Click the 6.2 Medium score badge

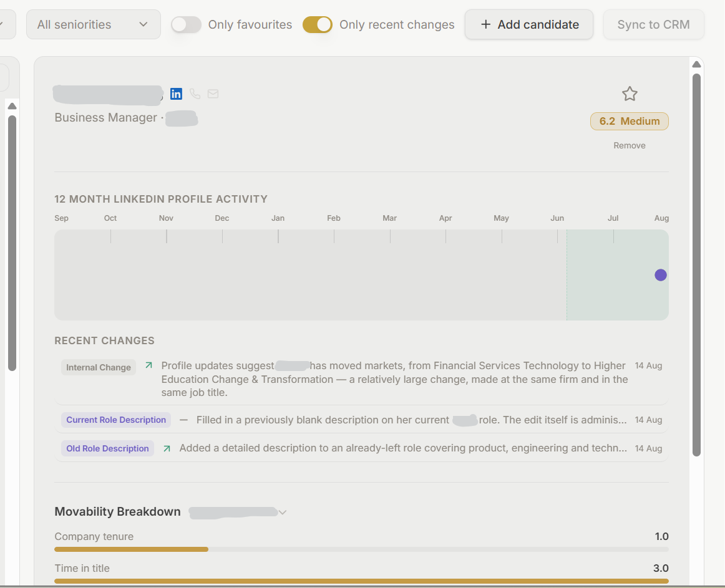coord(630,121)
